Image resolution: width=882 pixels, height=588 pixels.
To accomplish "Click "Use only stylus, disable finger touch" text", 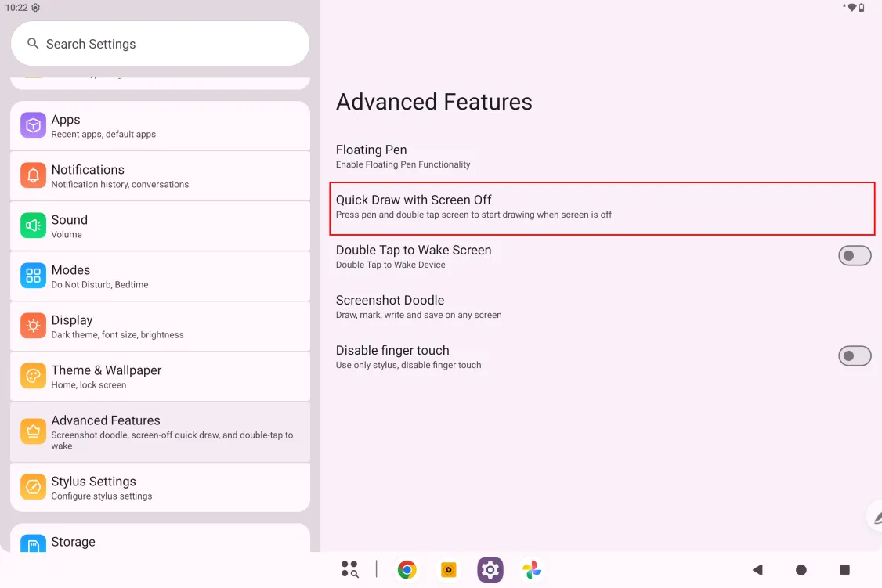I will click(408, 366).
